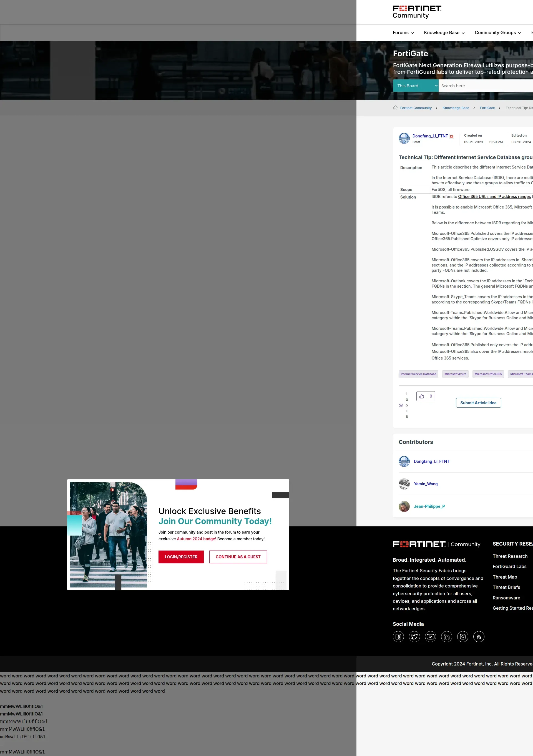Open the This Board search scope selector
533x756 pixels.
416,86
